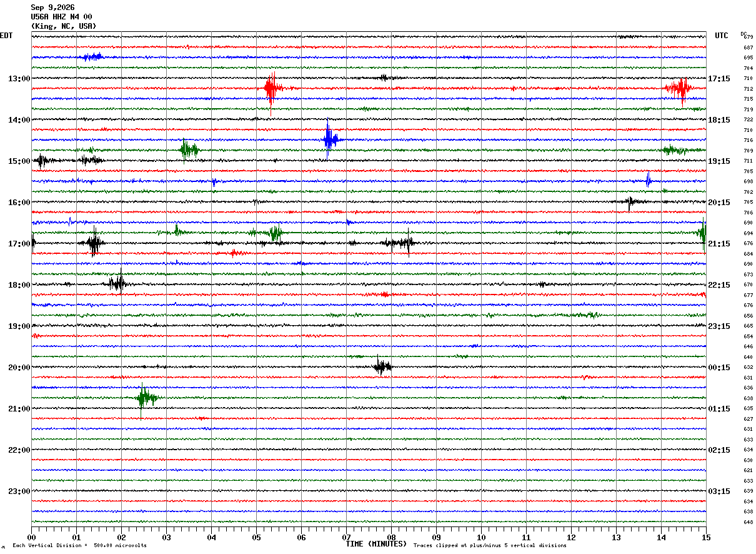
Task: Click the station title U56A HHZ N4 00
Action: click(61, 17)
